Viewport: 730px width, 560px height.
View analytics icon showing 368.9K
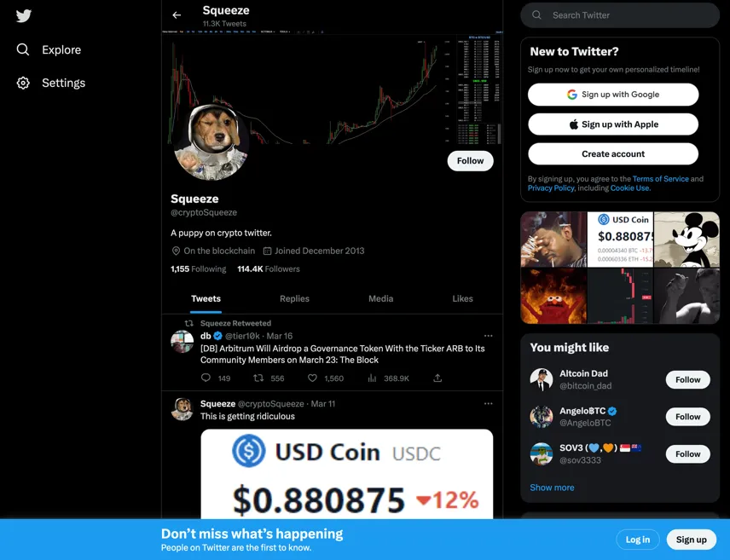point(372,378)
